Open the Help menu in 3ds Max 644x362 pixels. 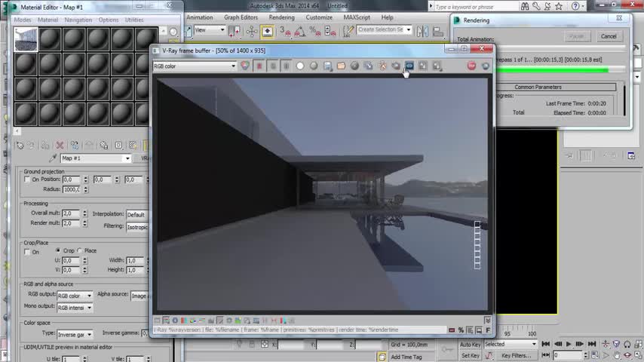(x=387, y=17)
